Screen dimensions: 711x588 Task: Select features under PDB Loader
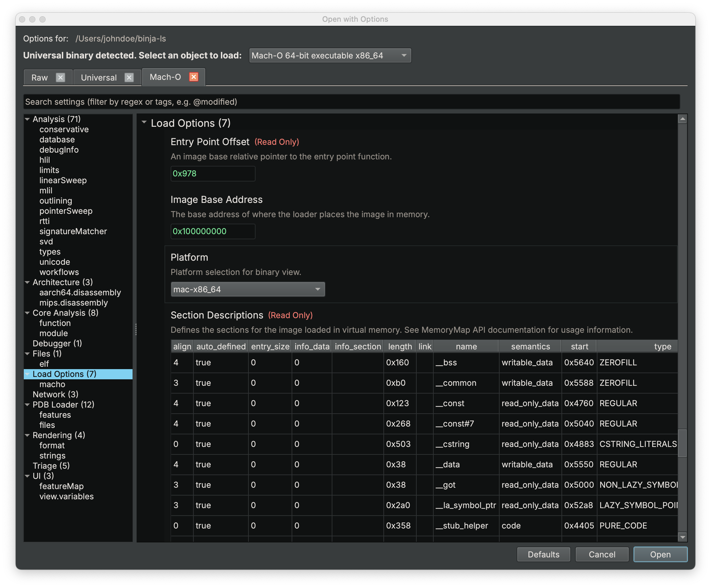pos(55,415)
